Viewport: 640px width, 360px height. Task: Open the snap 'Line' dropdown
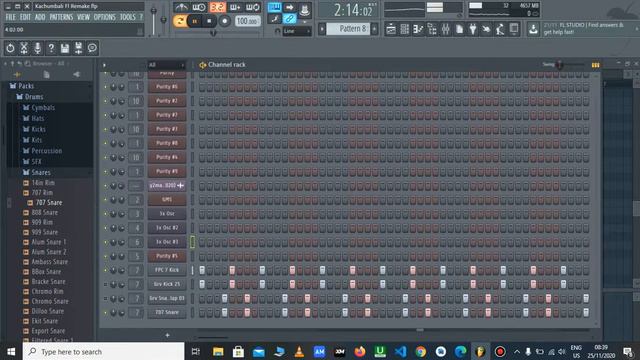[297, 31]
